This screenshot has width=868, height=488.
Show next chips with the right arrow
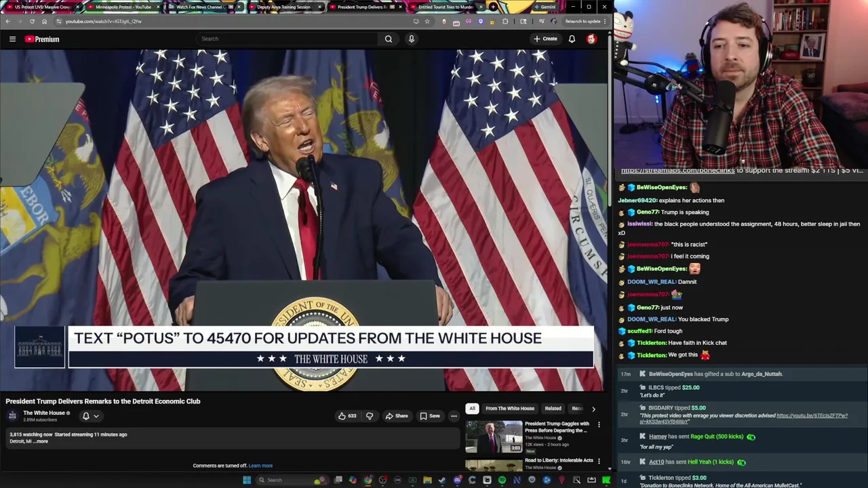coord(593,409)
